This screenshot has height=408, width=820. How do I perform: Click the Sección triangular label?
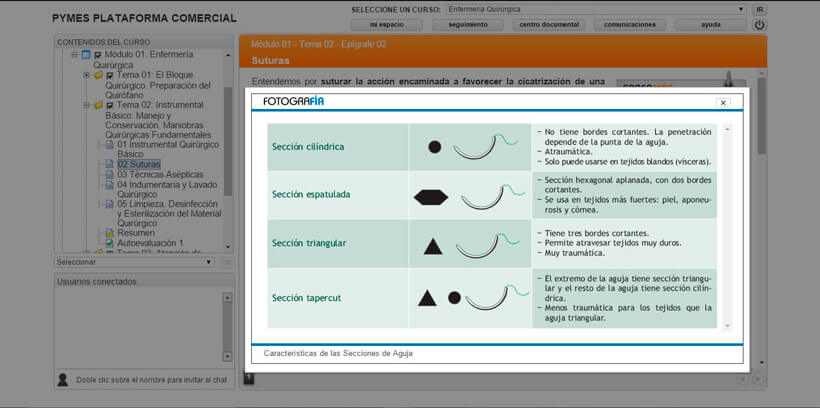coord(309,243)
